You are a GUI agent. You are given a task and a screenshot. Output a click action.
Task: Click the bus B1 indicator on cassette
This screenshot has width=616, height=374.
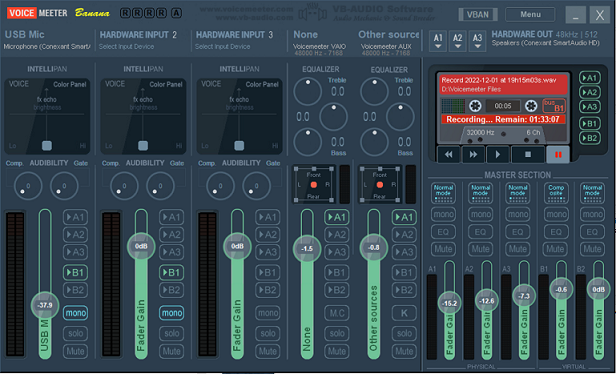point(554,106)
